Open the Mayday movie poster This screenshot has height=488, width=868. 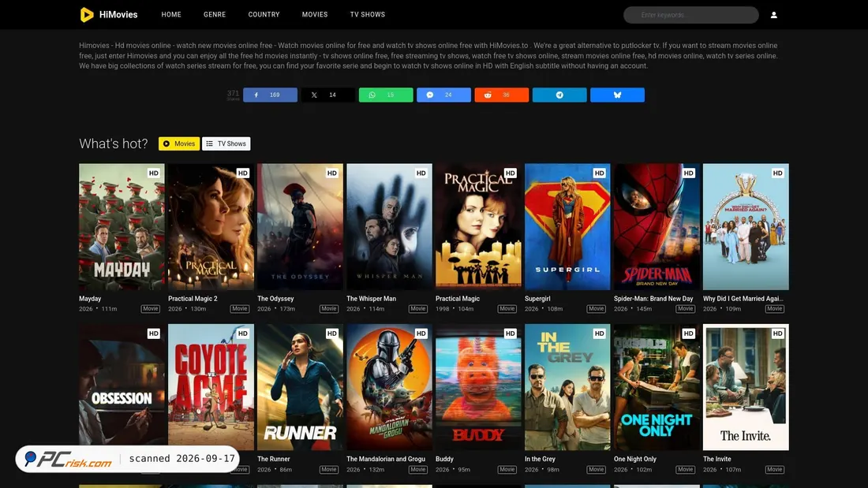click(x=122, y=227)
